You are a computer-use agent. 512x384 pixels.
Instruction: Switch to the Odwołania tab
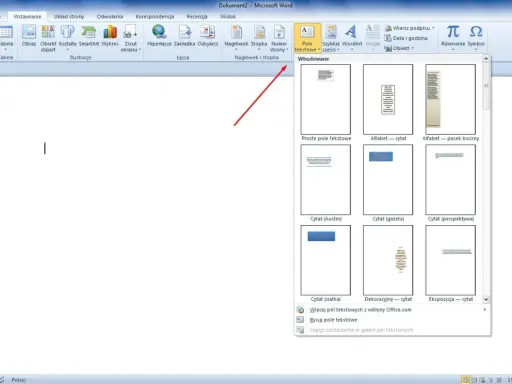point(110,16)
